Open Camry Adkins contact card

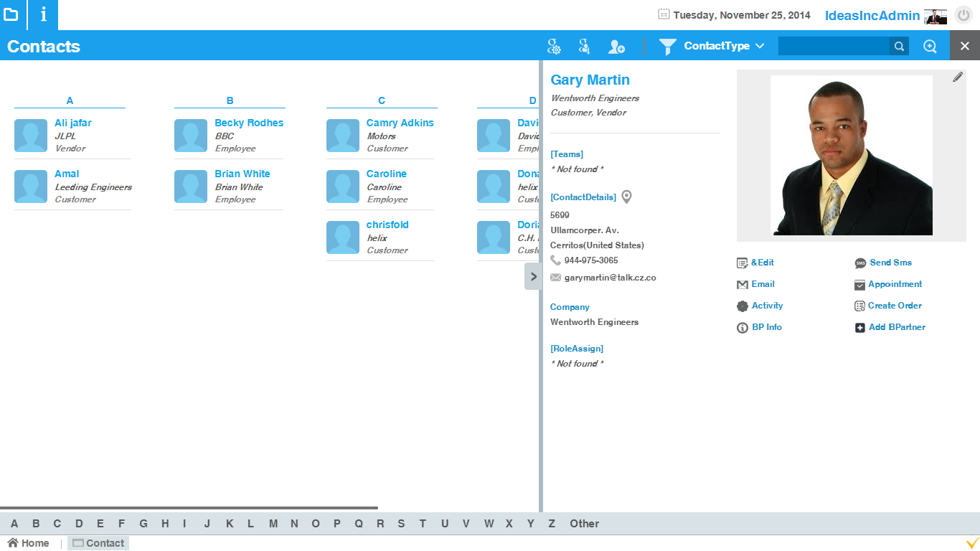(400, 123)
